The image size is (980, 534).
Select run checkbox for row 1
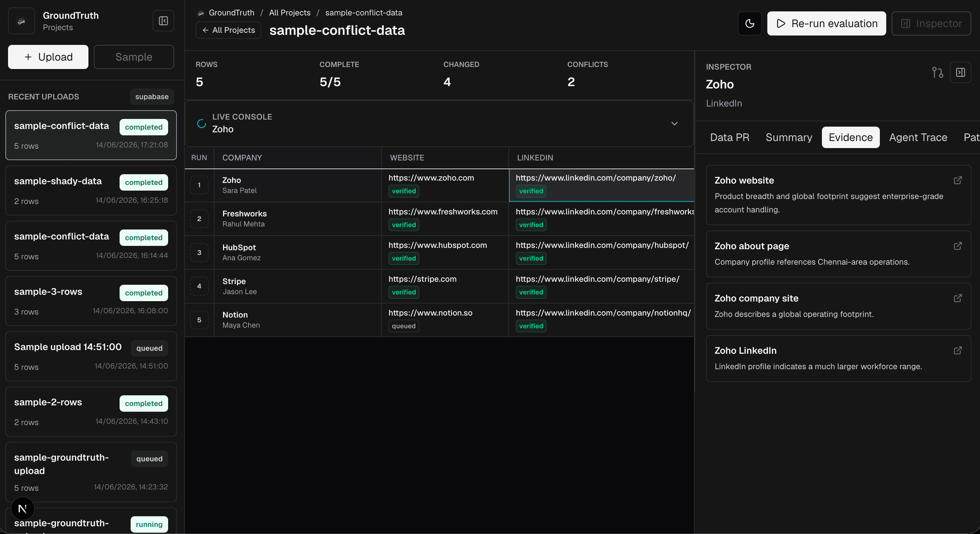point(199,185)
